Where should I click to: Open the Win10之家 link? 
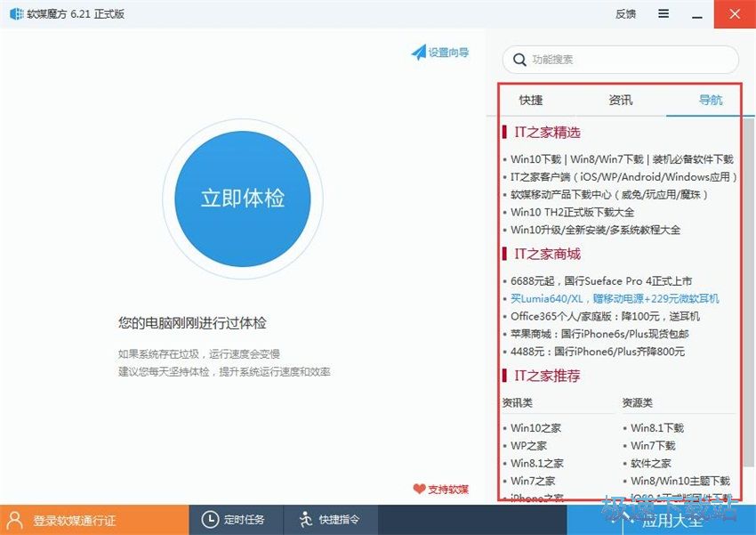pyautogui.click(x=535, y=428)
